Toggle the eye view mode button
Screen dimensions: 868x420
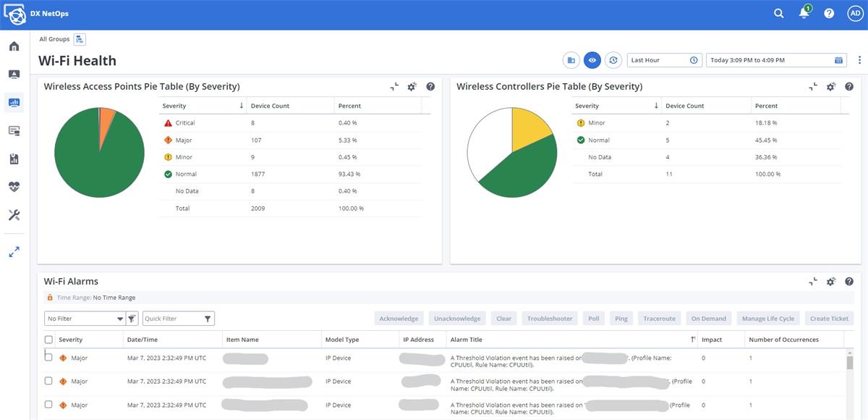(592, 59)
